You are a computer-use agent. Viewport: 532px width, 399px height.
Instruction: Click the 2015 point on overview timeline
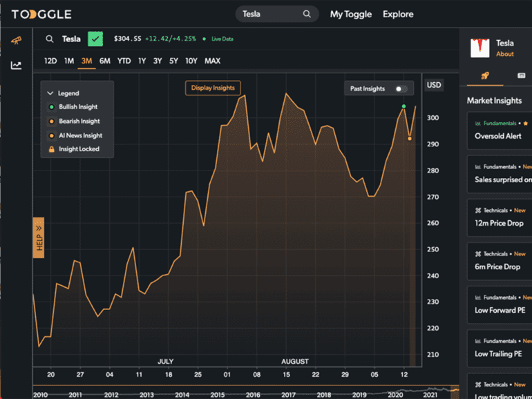[217, 395]
